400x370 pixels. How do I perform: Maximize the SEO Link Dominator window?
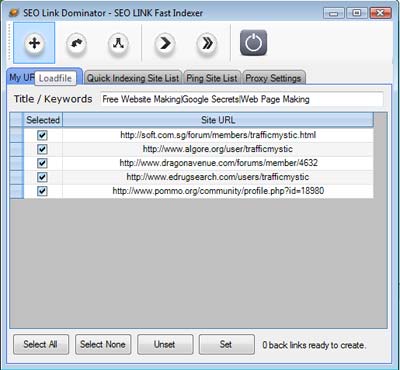[x=357, y=13]
